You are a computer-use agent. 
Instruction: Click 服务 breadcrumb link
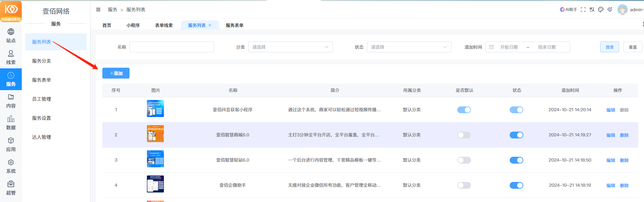coord(113,10)
